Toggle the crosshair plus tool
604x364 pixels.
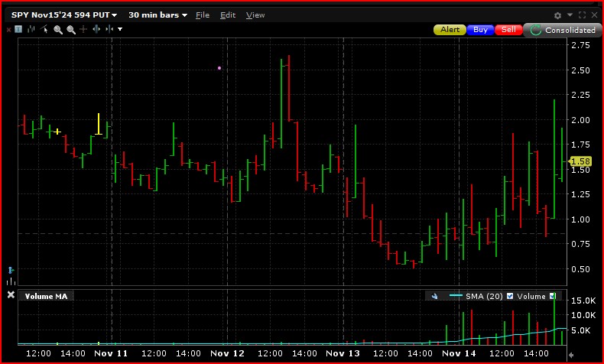pos(83,29)
